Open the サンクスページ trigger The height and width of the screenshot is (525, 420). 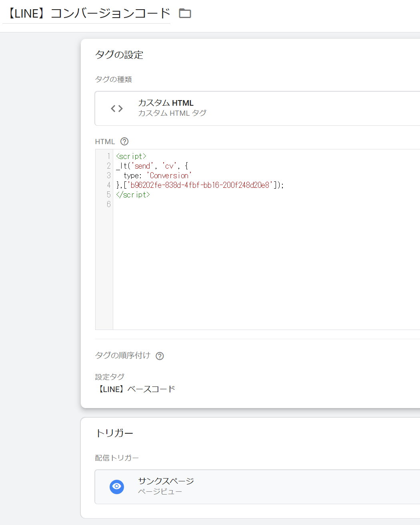click(257, 487)
